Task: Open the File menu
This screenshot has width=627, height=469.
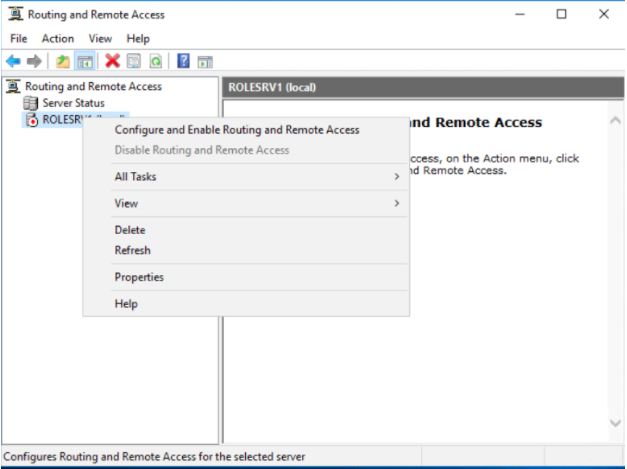Action: [18, 38]
